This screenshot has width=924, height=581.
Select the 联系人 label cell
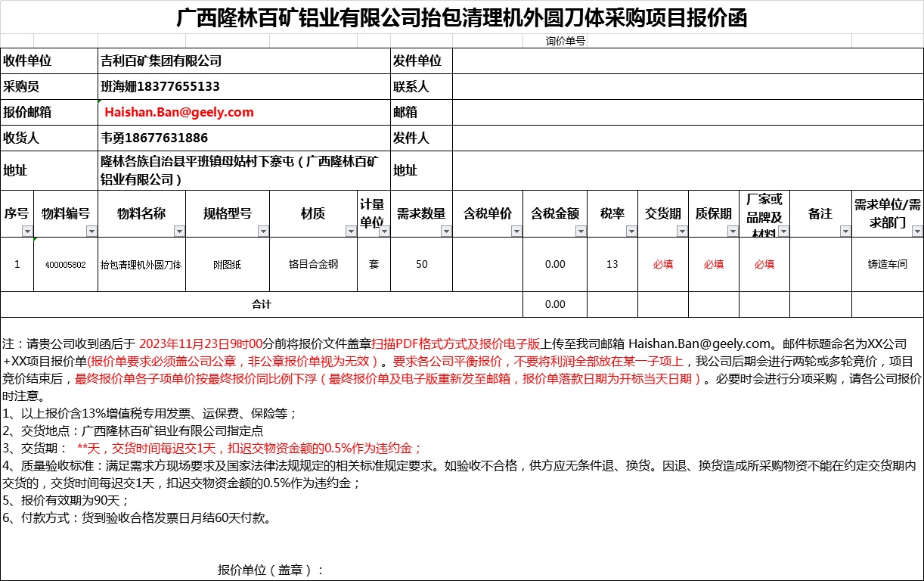tap(421, 86)
